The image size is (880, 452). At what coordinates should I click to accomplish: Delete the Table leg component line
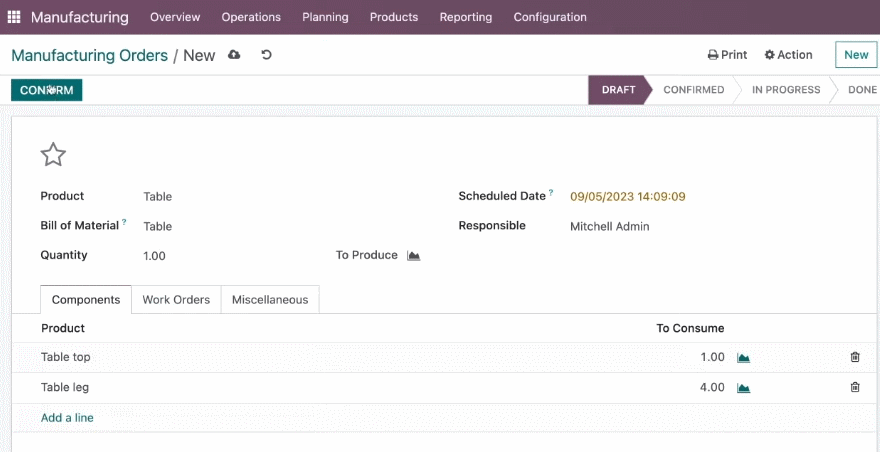point(855,387)
